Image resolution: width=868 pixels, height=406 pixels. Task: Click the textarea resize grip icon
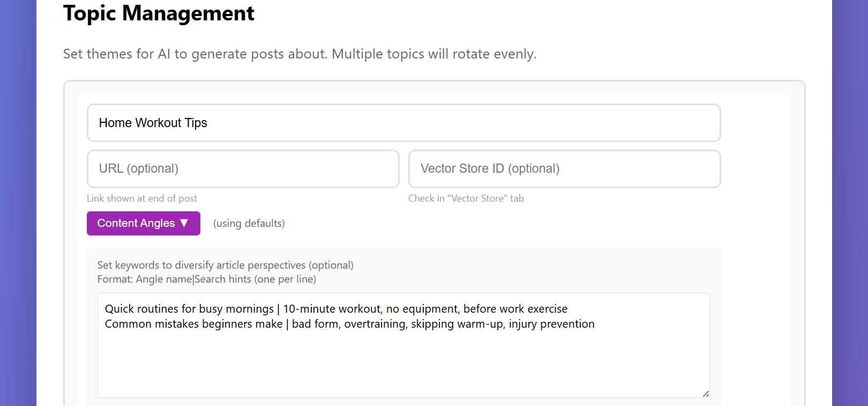pyautogui.click(x=706, y=394)
